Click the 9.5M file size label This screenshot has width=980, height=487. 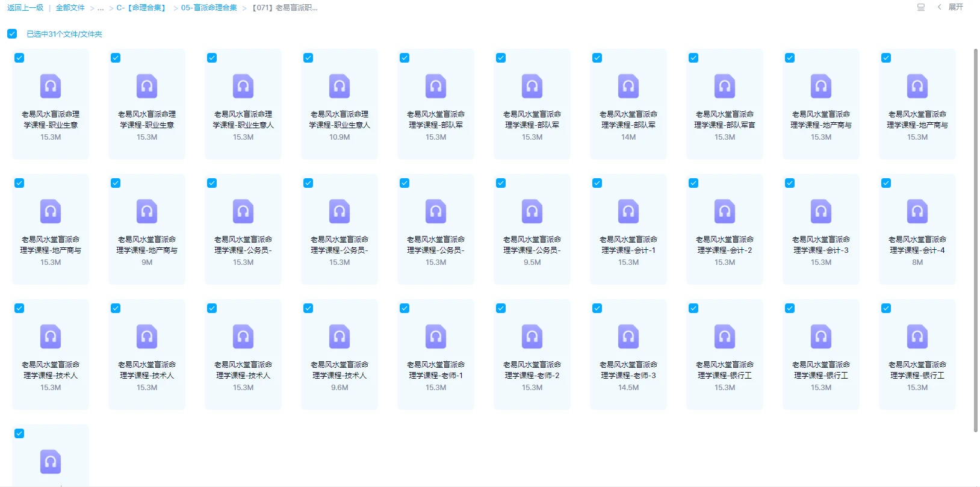click(x=532, y=262)
